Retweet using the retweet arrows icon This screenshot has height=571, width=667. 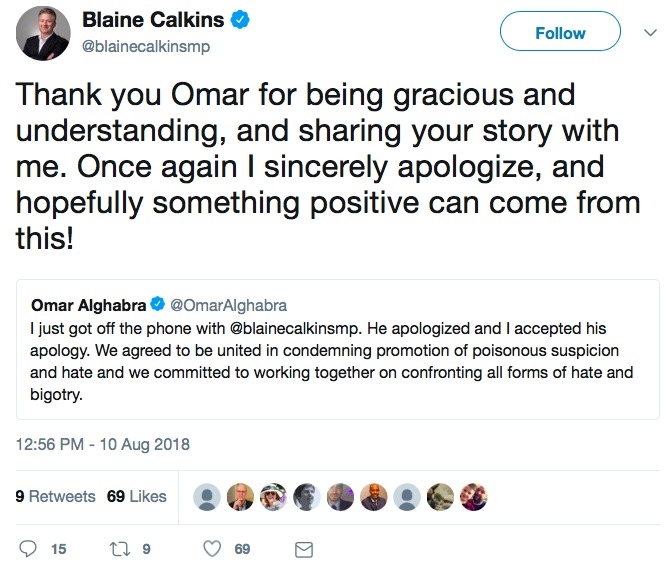(x=120, y=549)
